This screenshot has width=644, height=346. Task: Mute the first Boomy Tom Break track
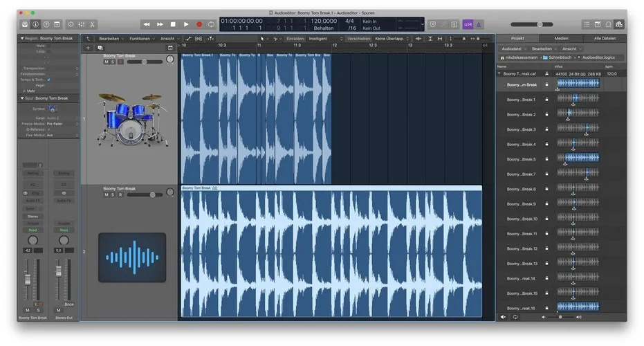(x=107, y=62)
